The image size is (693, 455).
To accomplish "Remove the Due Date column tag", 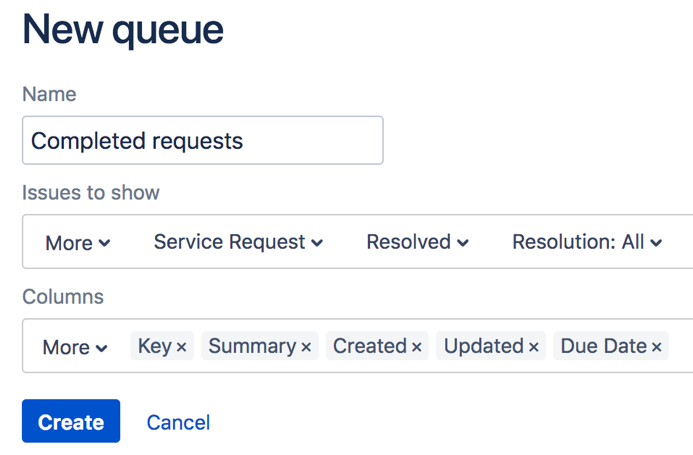I will [x=657, y=347].
